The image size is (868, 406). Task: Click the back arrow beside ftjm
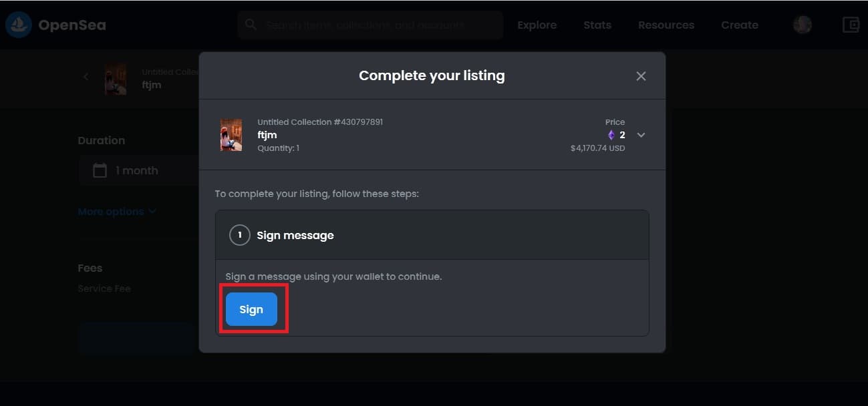(x=86, y=77)
